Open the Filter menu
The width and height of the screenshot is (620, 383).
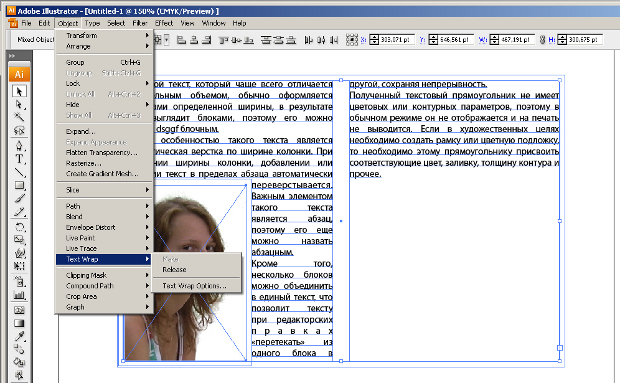(140, 23)
